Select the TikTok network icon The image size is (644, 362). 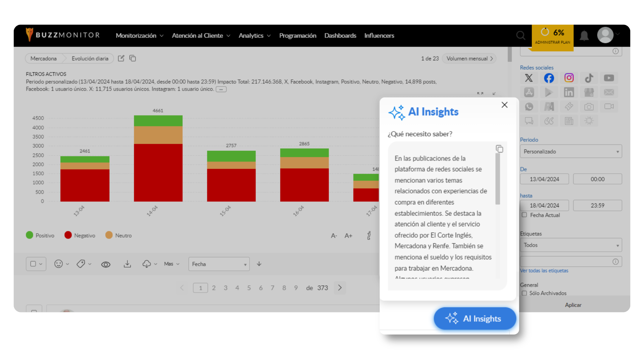pyautogui.click(x=589, y=78)
